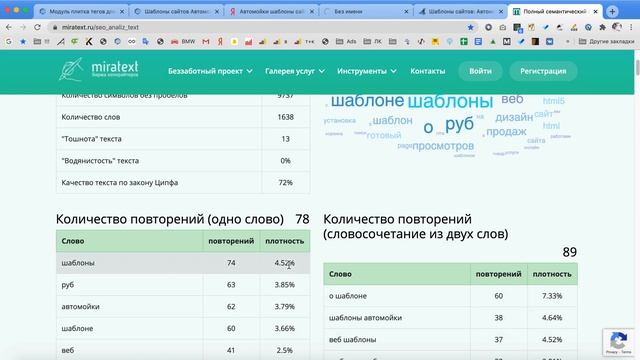The width and height of the screenshot is (640, 360).
Task: Close the Без имени tab
Action: click(x=406, y=12)
